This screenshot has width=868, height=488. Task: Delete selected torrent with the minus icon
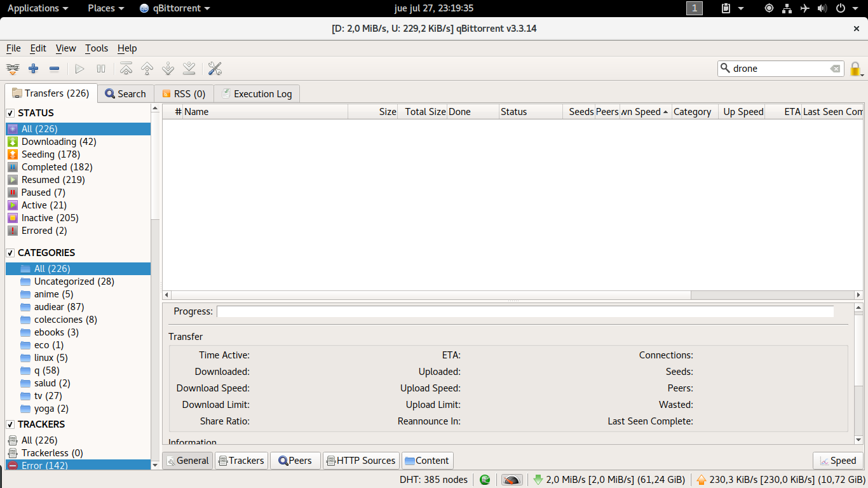55,69
